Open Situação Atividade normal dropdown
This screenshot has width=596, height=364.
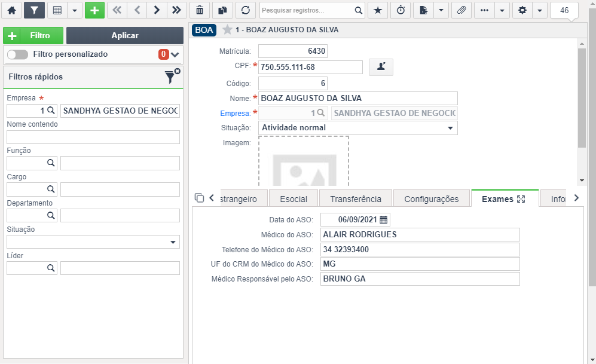click(x=357, y=128)
